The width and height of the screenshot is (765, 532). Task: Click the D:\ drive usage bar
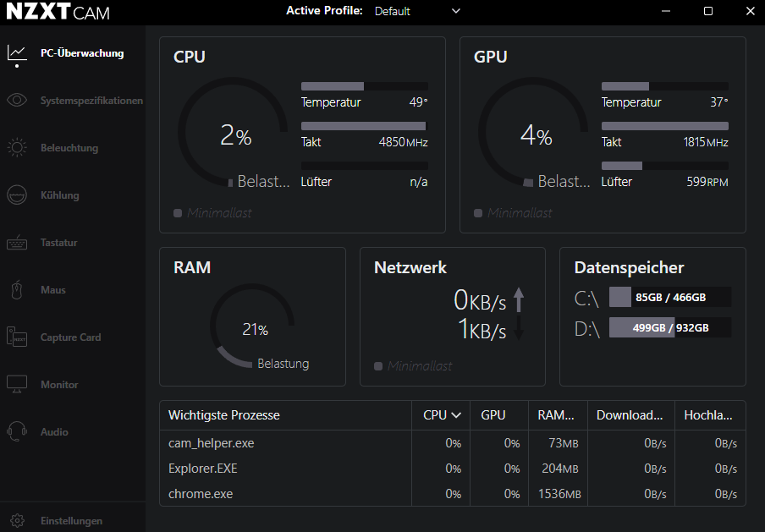pyautogui.click(x=670, y=327)
